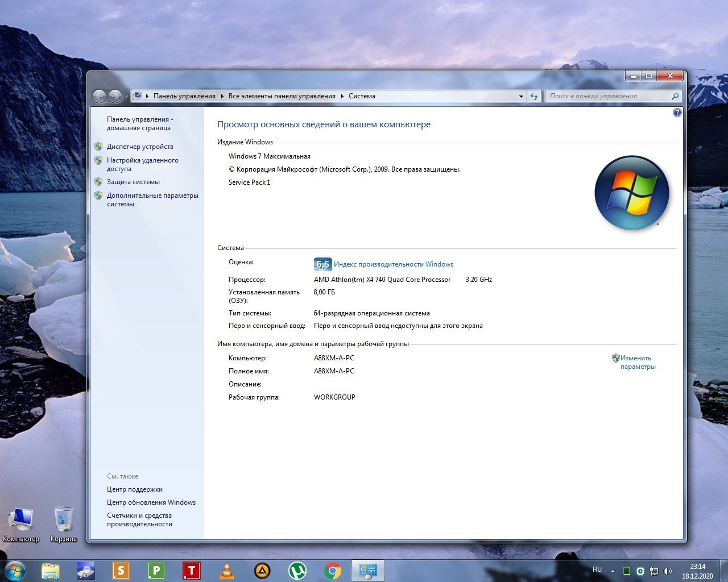This screenshot has width=728, height=582.
Task: Open the Windows Start menu
Action: (x=14, y=570)
